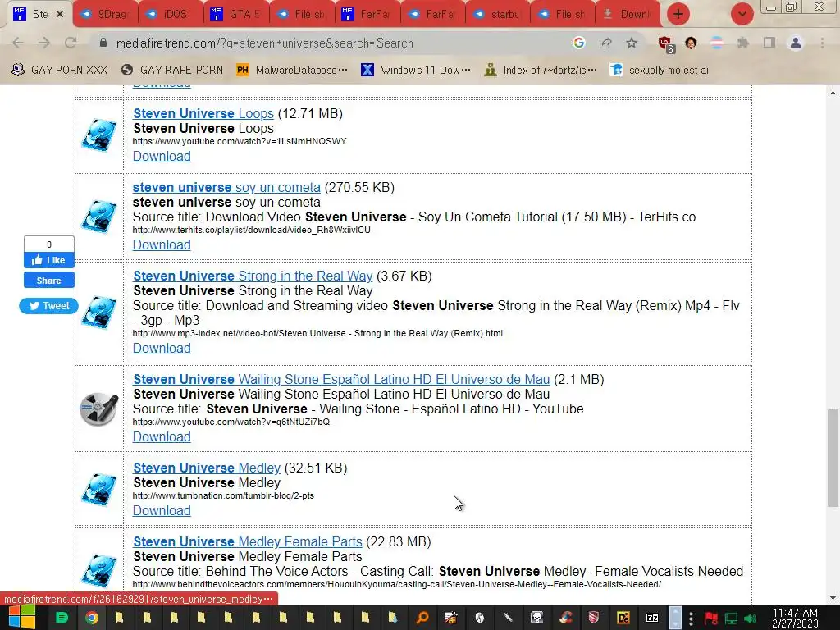This screenshot has height=630, width=840.
Task: Open the share page icon in address bar
Action: (605, 43)
